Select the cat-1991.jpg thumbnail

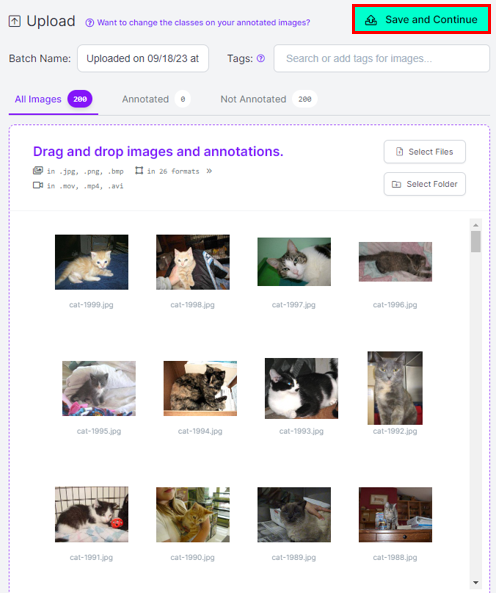click(x=91, y=514)
